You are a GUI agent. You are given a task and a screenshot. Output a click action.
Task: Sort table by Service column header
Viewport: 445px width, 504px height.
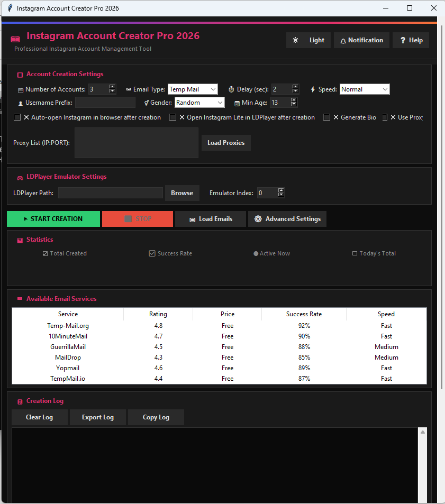pyautogui.click(x=68, y=314)
